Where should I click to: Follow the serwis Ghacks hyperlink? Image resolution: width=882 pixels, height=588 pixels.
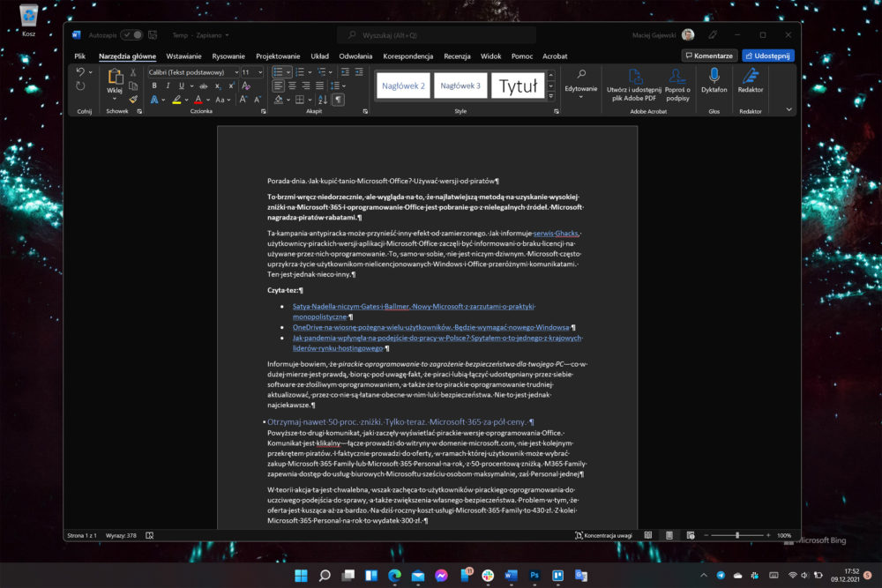click(x=556, y=234)
